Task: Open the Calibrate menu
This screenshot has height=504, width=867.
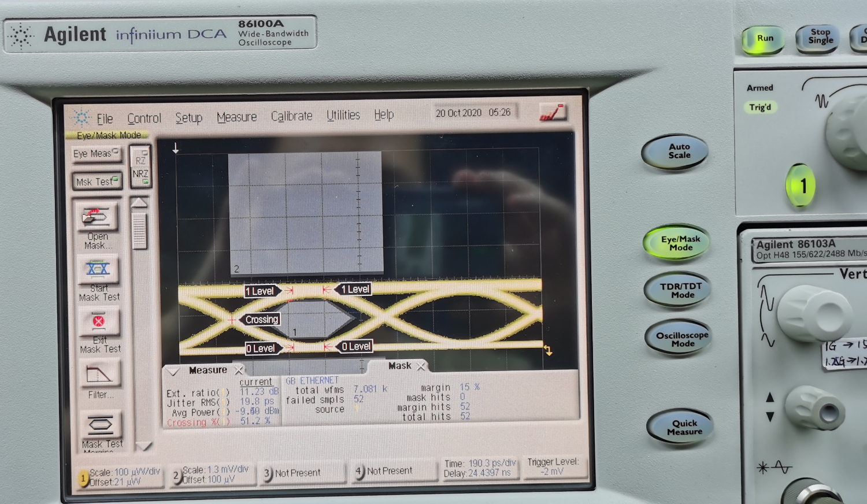Action: click(x=291, y=116)
